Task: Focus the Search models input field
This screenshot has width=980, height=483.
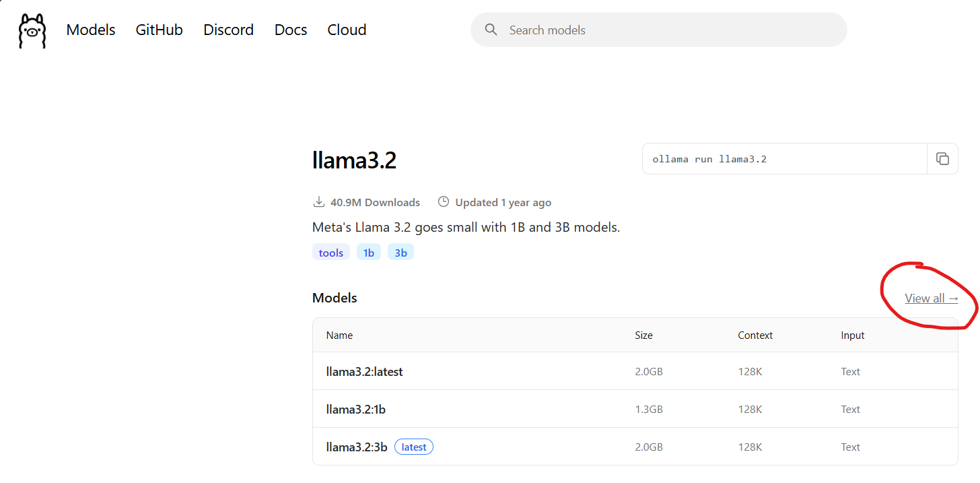Action: 666,30
